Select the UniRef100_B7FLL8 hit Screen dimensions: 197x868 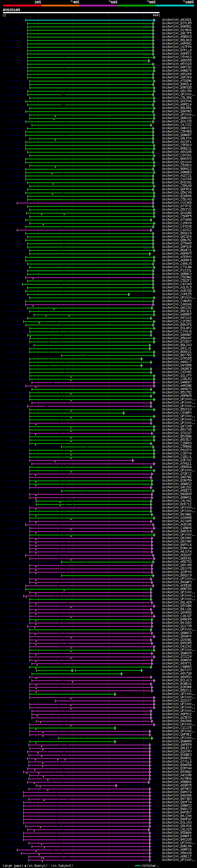point(176,50)
